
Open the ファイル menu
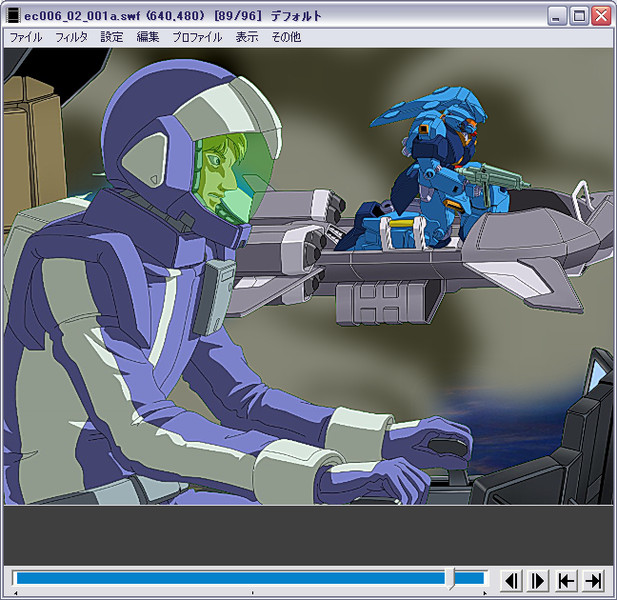pos(26,37)
